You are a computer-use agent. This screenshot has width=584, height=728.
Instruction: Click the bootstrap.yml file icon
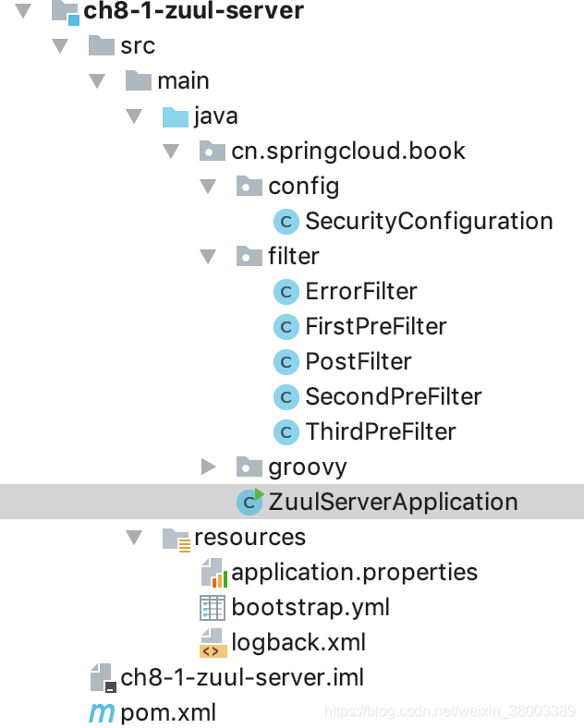(213, 608)
